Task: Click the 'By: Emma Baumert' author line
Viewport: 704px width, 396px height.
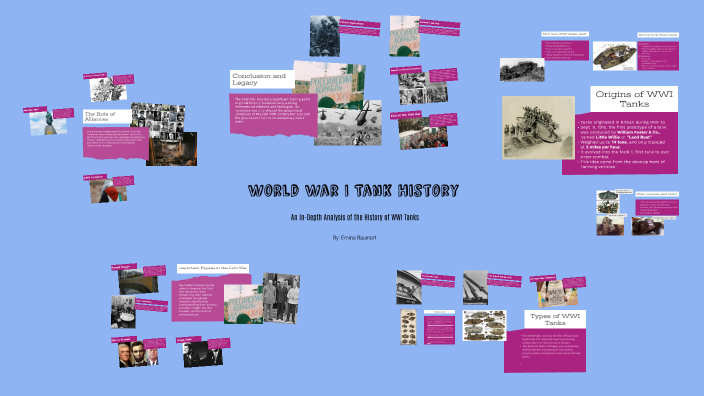Action: point(355,238)
